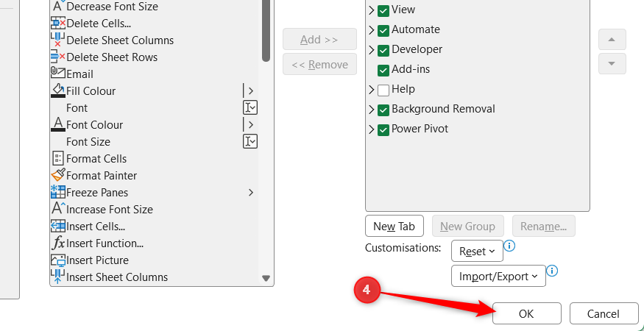
Task: Open the Freeze Panes submenu arrow
Action: (x=251, y=192)
